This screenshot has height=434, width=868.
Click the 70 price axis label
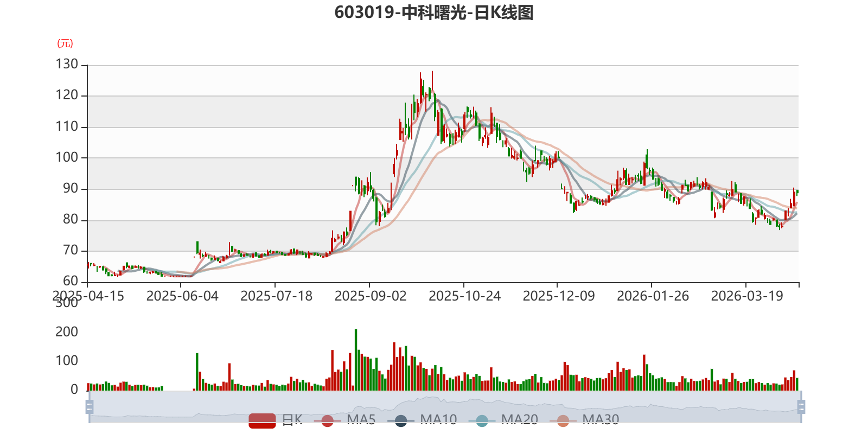tap(71, 250)
